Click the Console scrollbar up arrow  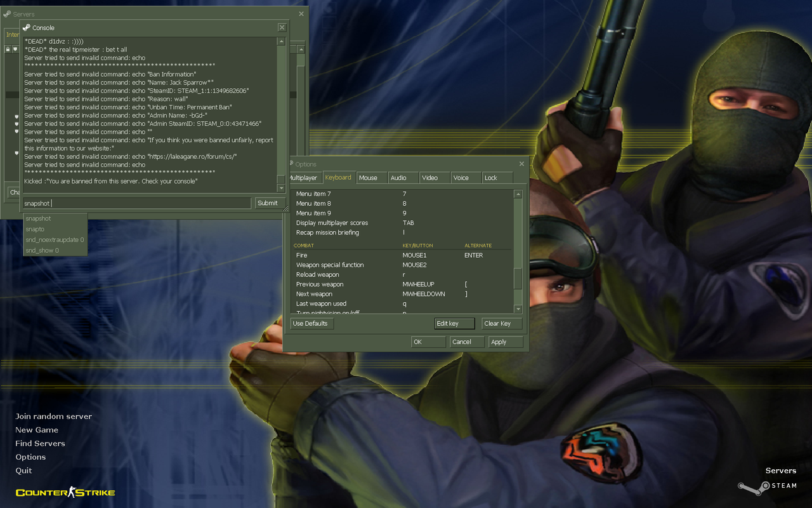281,41
